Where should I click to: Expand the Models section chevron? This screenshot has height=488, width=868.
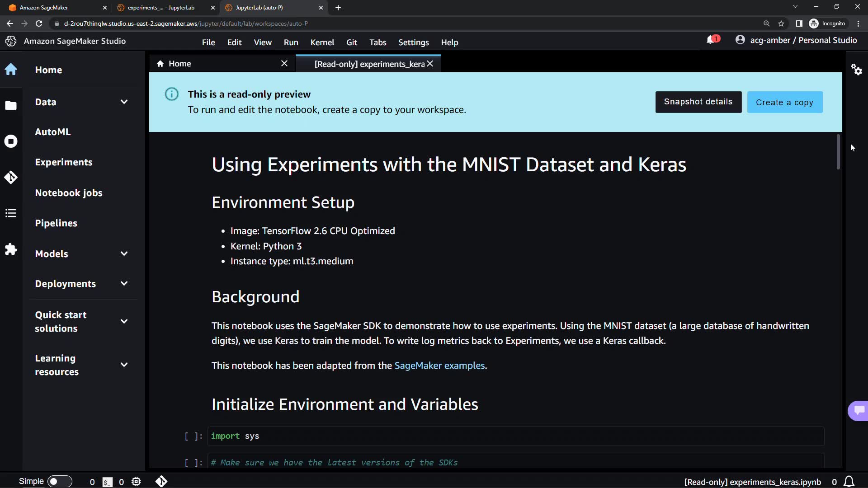coord(124,254)
